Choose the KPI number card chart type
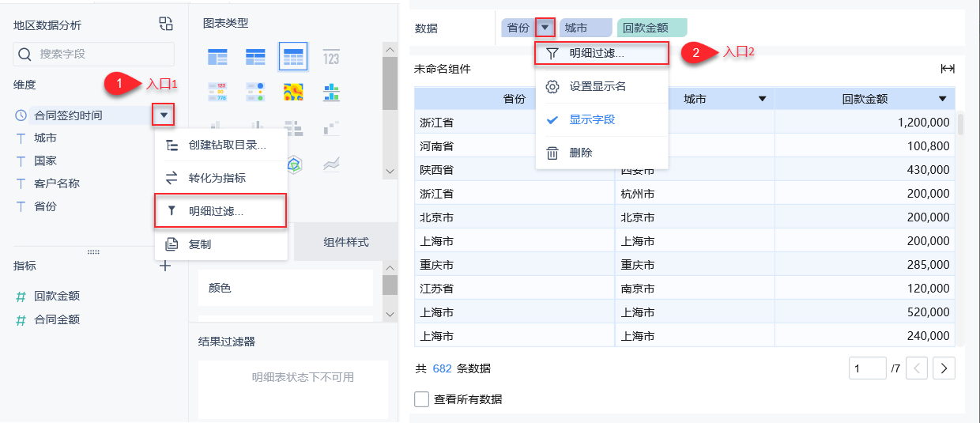Screen dimensions: 980x423 click(331, 57)
